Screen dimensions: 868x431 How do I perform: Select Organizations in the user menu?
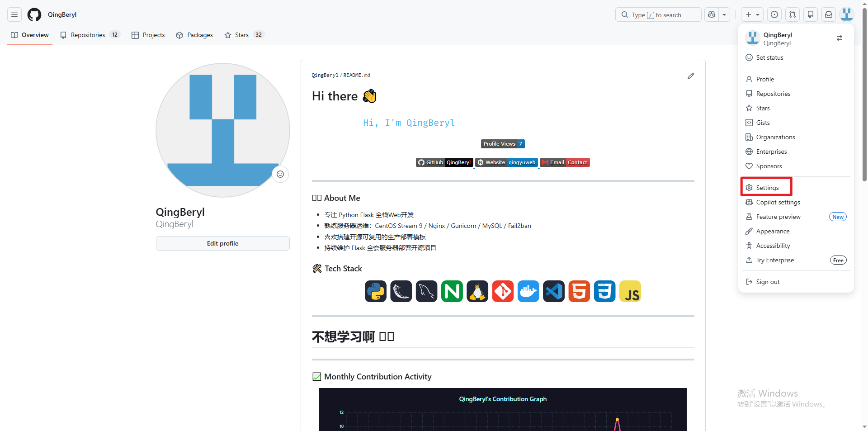[x=796, y=137]
